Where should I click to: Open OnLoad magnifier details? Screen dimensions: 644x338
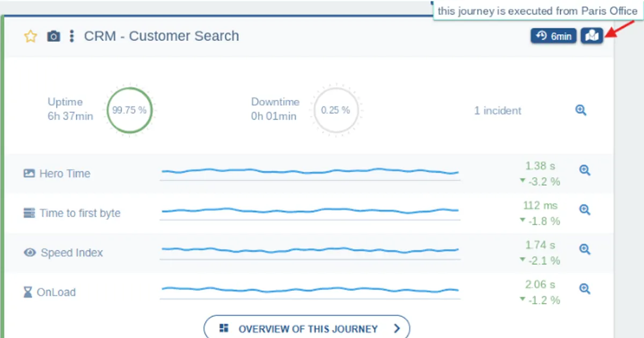click(585, 289)
